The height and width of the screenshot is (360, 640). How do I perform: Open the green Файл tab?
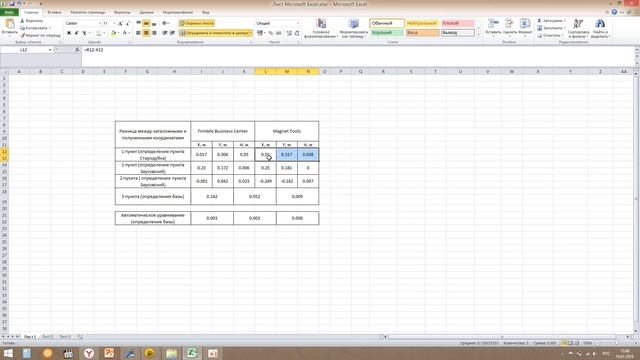coord(9,12)
